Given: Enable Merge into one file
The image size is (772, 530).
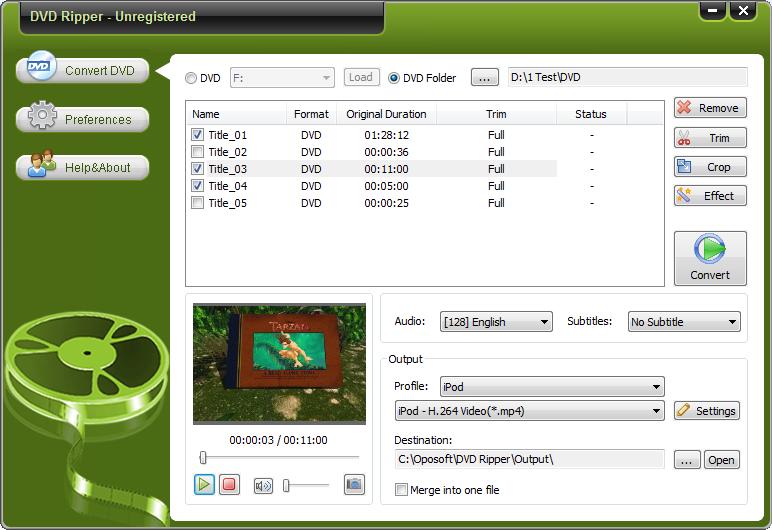Looking at the screenshot, I should (x=401, y=490).
